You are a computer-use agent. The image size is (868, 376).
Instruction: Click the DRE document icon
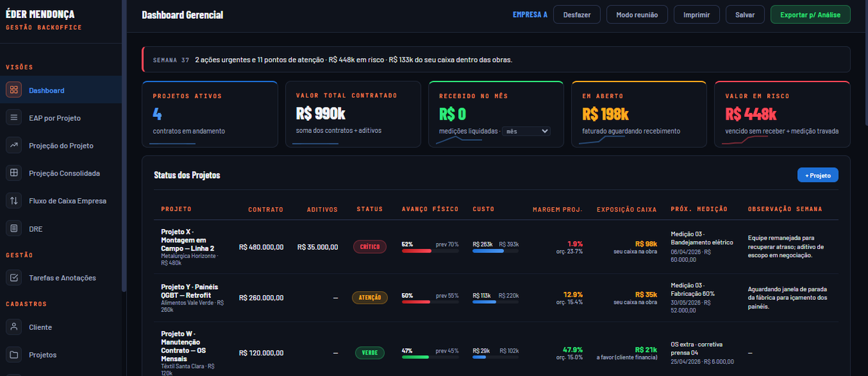click(x=13, y=228)
